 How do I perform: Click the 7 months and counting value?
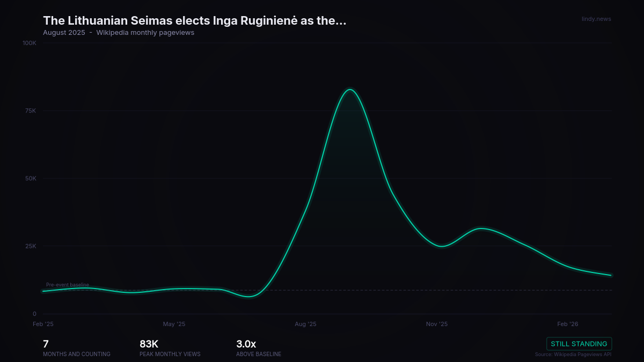click(x=46, y=344)
